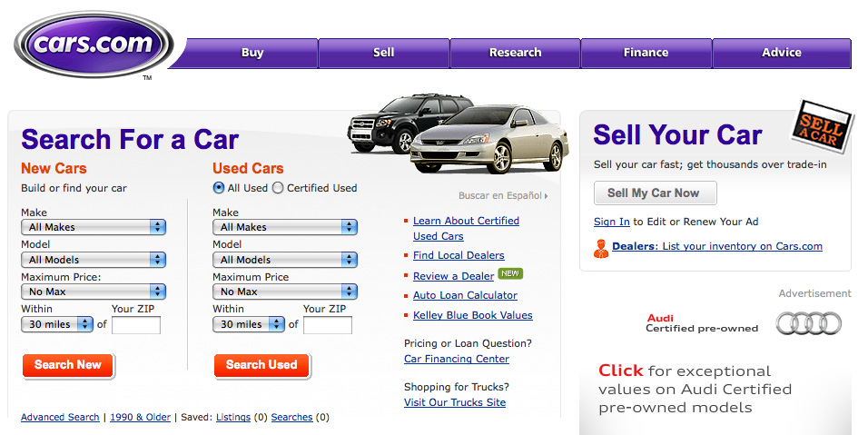Click the orange dealer person icon
The width and height of the screenshot is (868, 435).
pos(601,247)
